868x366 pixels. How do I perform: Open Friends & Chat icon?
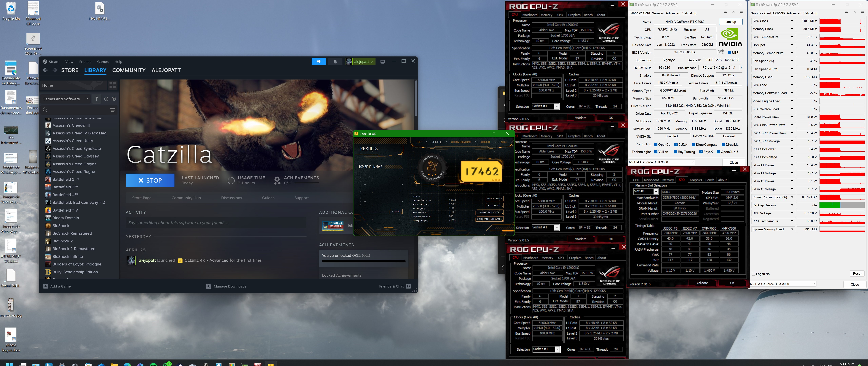[408, 286]
